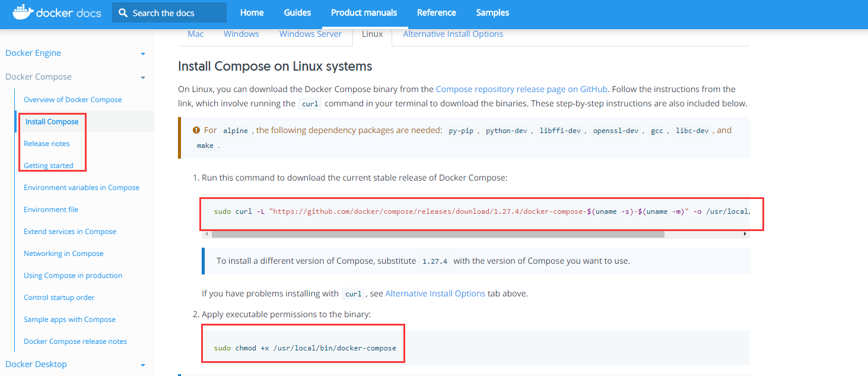Open Release notes sidebar link

[x=47, y=144]
